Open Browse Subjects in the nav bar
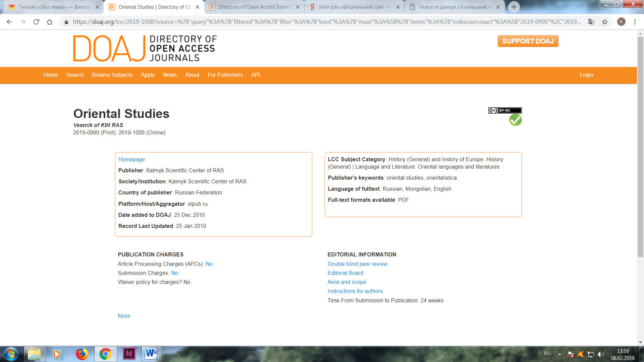The height and width of the screenshot is (362, 644). [112, 75]
